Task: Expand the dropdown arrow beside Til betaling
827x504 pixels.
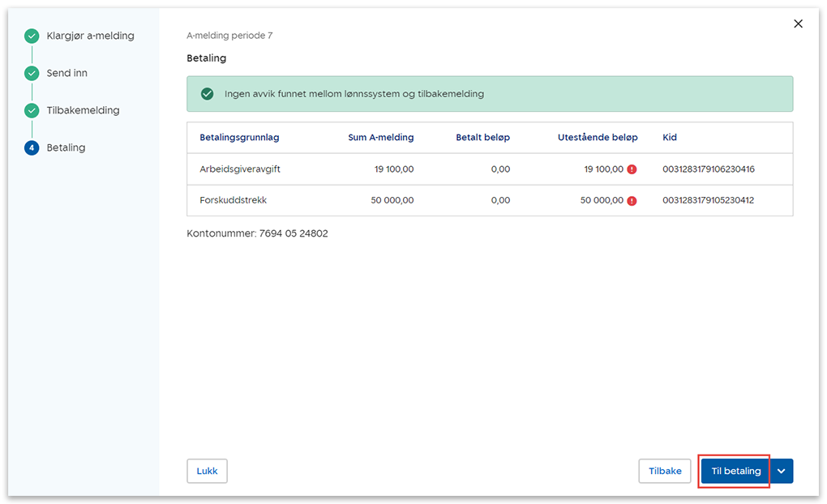Action: (x=782, y=471)
